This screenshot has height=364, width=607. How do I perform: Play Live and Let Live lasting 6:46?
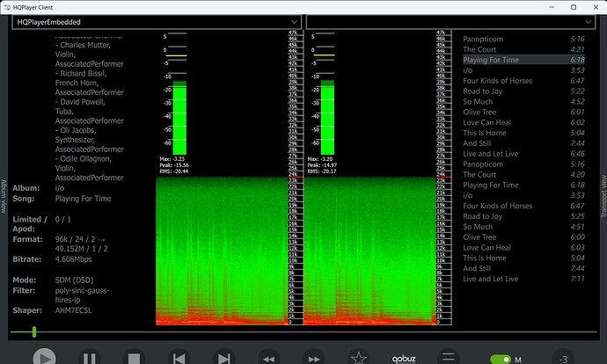coord(523,154)
